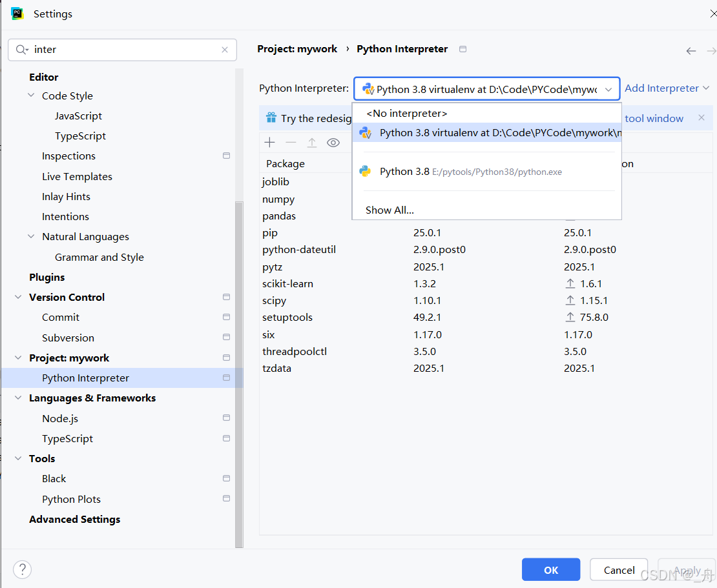Click in the settings search field

tap(123, 50)
